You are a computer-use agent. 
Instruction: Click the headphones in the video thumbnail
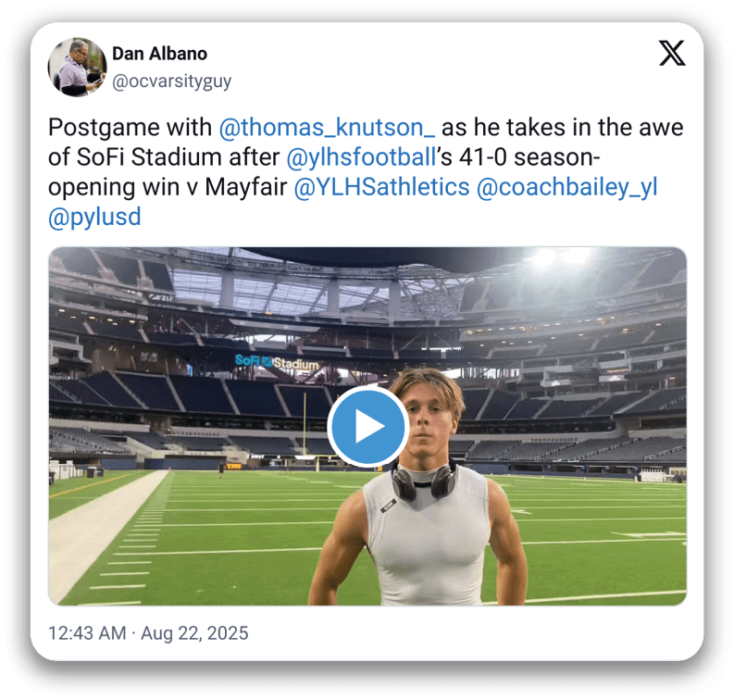pos(425,481)
